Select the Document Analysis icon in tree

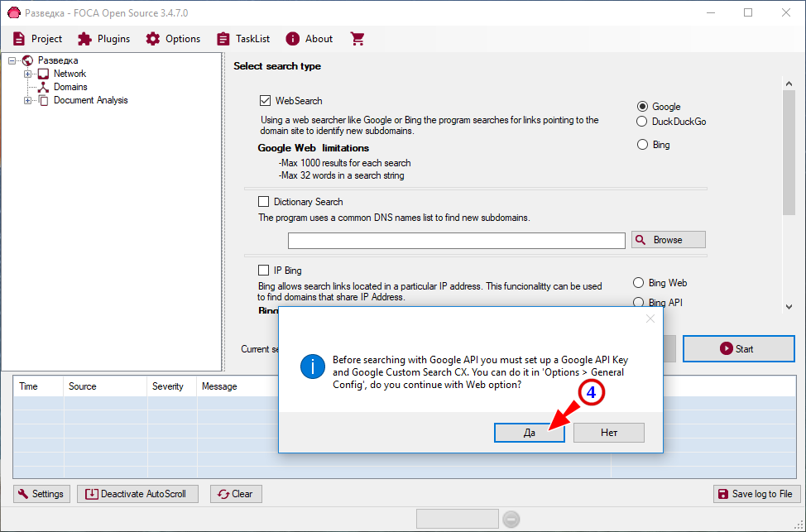44,101
